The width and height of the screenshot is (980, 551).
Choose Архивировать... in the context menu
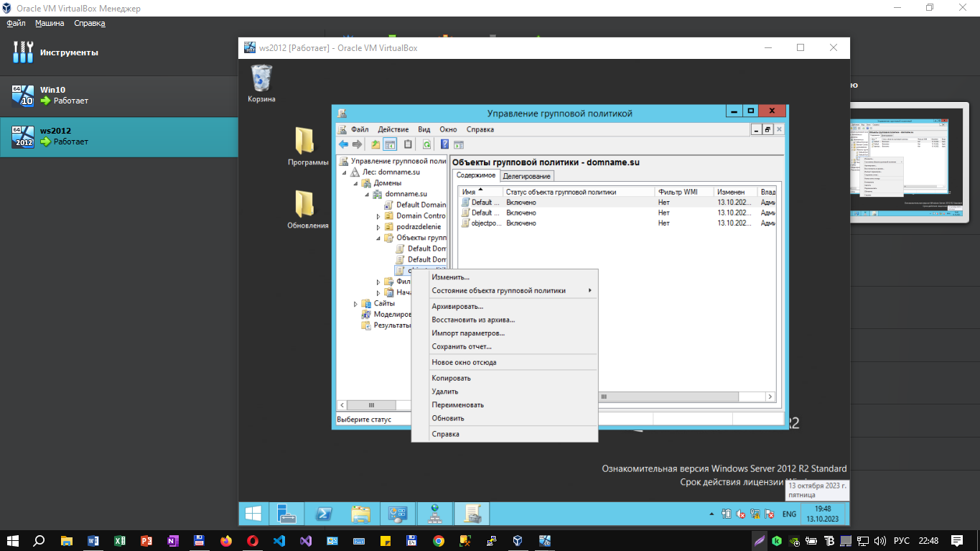504,306
